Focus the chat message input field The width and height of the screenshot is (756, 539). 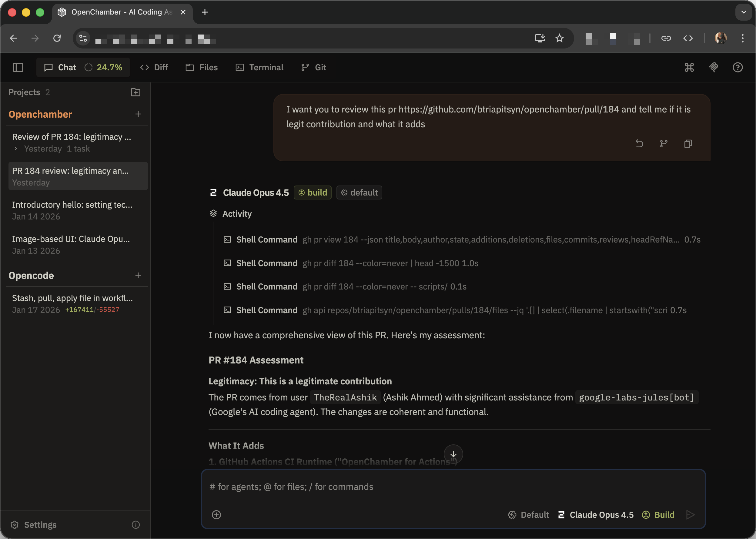point(453,487)
